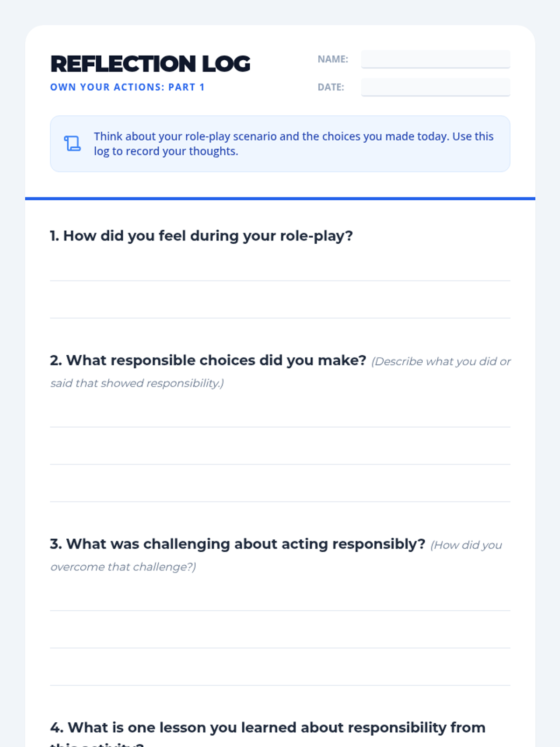Click the italic hint about overcoming the challenge
Viewport: 560px width, 747px height.
(276, 556)
